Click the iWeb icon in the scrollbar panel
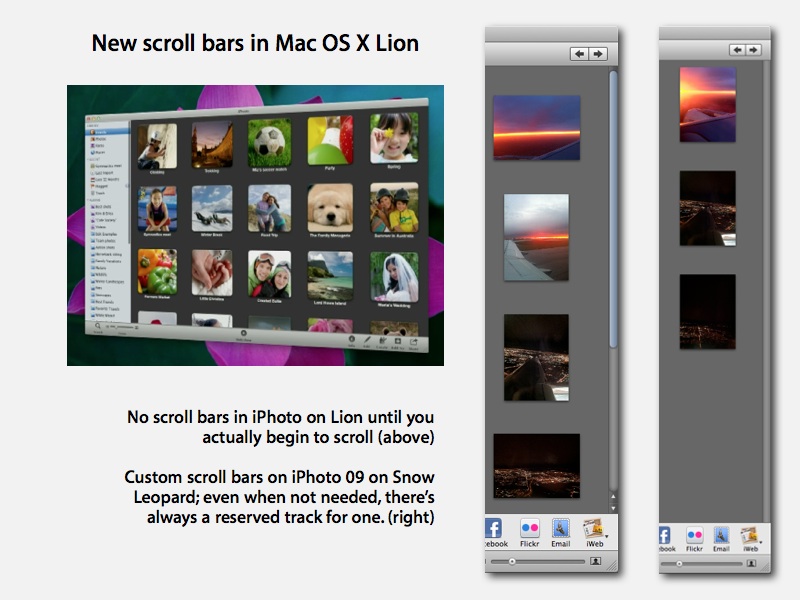This screenshot has height=600, width=800. pyautogui.click(x=593, y=528)
